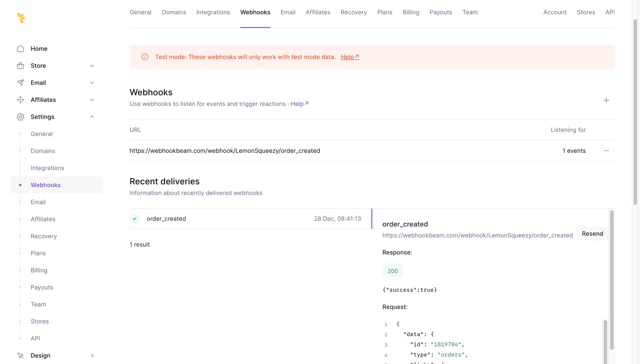Open the webhook row three-dots menu
Viewport: 640px width, 364px height.
point(606,151)
